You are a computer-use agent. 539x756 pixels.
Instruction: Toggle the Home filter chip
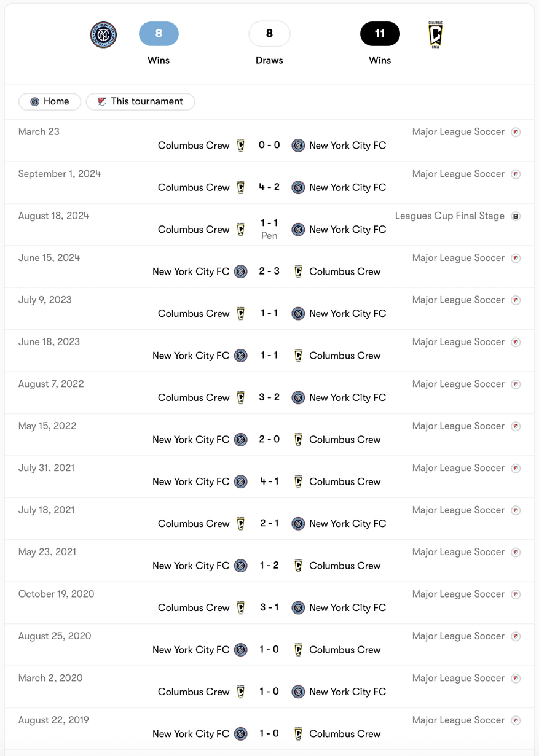(x=50, y=101)
